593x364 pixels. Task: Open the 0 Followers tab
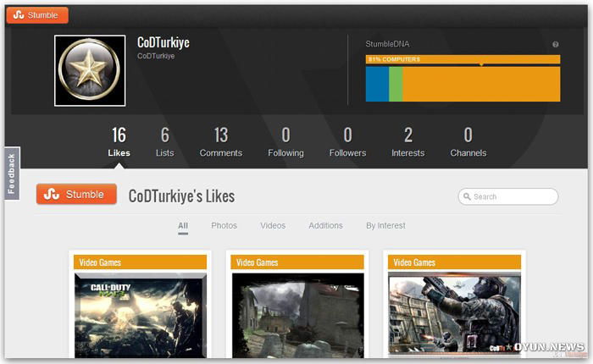[x=347, y=141]
